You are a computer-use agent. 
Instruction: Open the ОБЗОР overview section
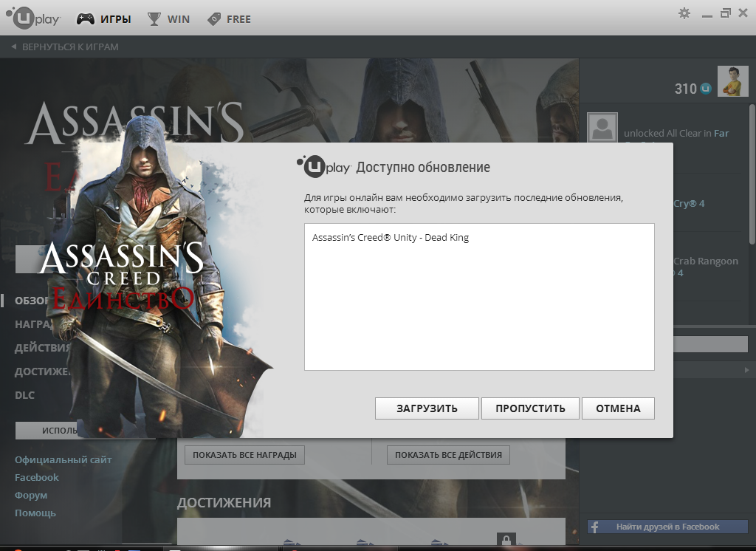coord(32,301)
